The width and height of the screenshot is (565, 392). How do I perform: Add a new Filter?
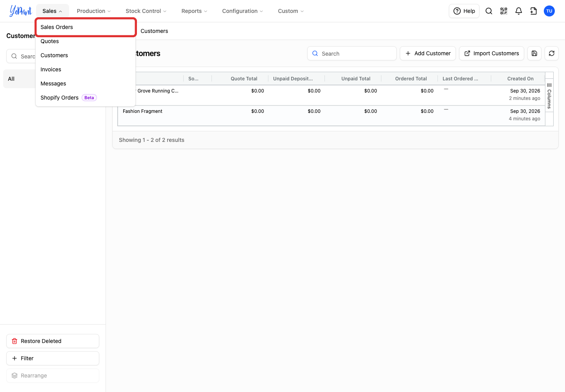pyautogui.click(x=53, y=358)
